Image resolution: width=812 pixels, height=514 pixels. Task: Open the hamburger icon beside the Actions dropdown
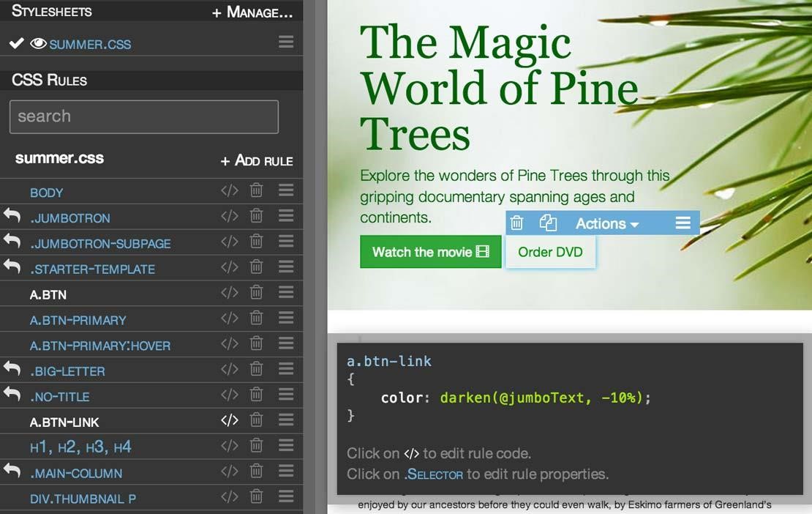pyautogui.click(x=683, y=223)
